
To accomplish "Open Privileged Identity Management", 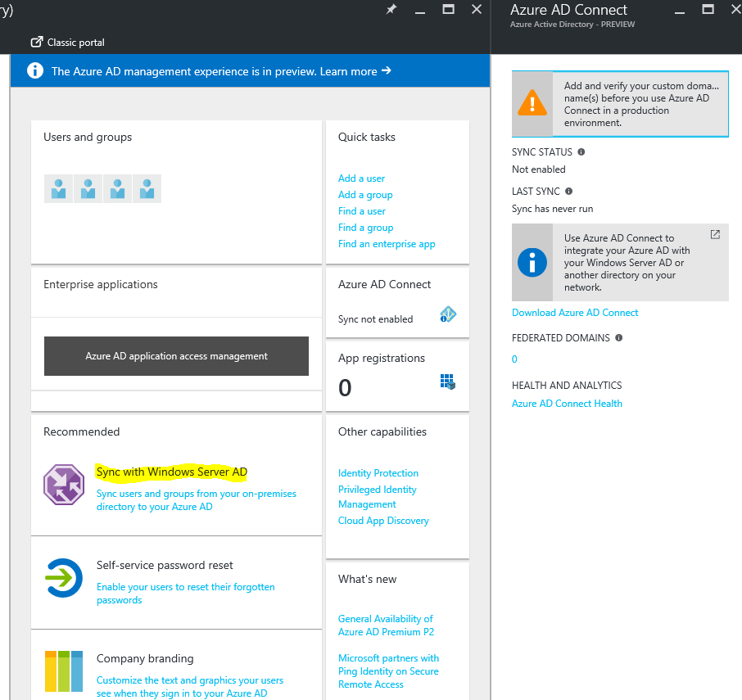I will [x=378, y=497].
